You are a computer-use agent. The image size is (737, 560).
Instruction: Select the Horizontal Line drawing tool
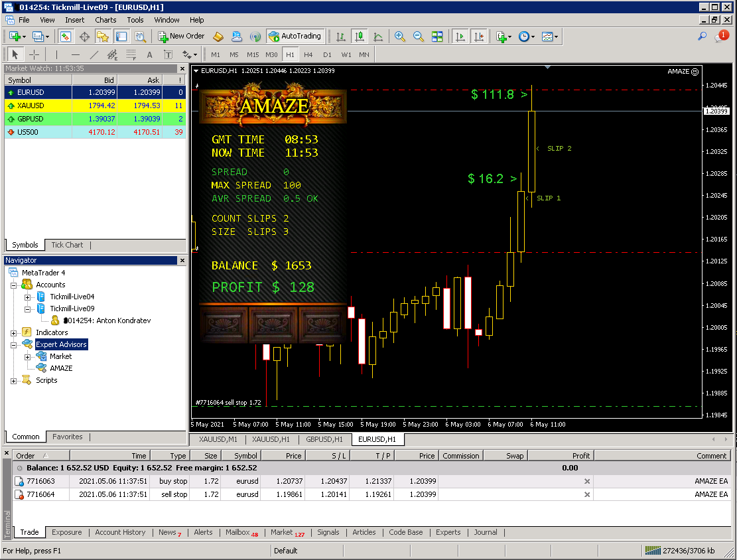(75, 54)
